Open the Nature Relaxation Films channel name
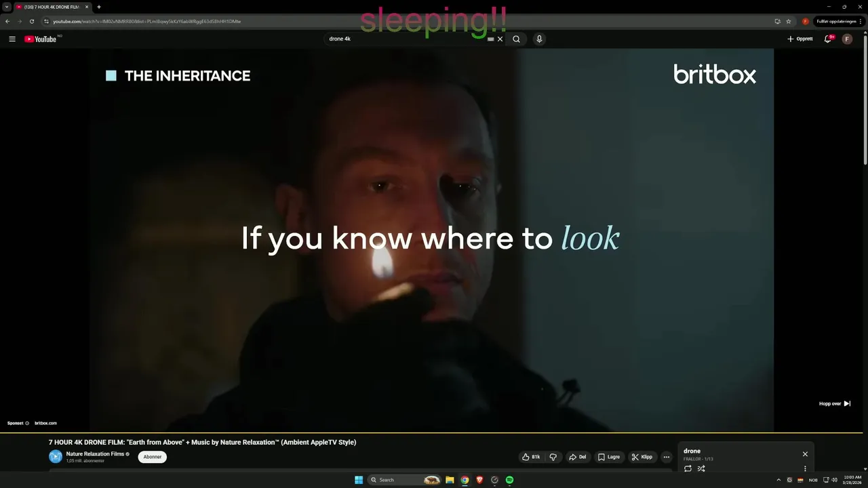 (95, 454)
